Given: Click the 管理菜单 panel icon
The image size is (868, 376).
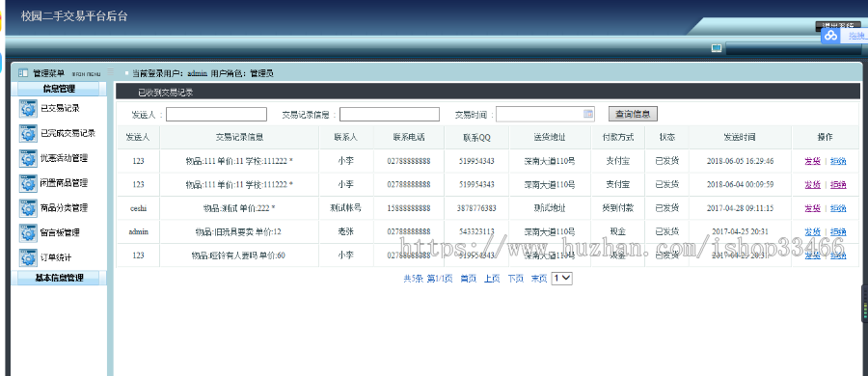Looking at the screenshot, I should coord(23,73).
